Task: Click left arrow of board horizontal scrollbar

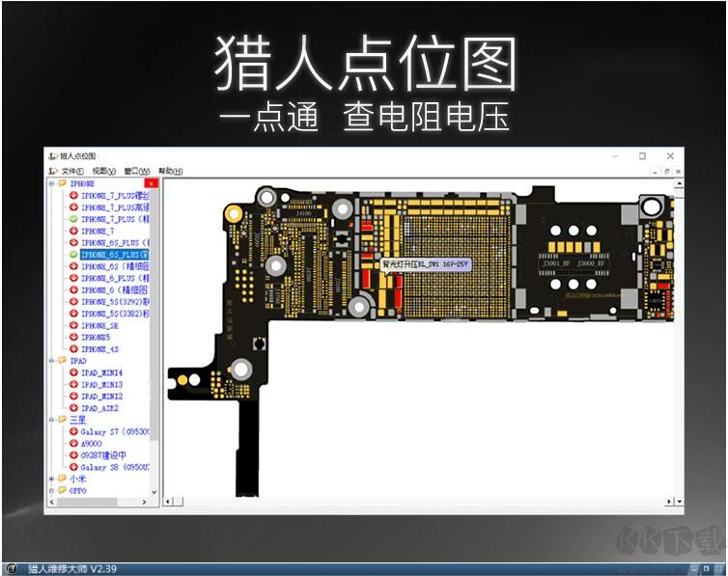Action: (x=167, y=501)
